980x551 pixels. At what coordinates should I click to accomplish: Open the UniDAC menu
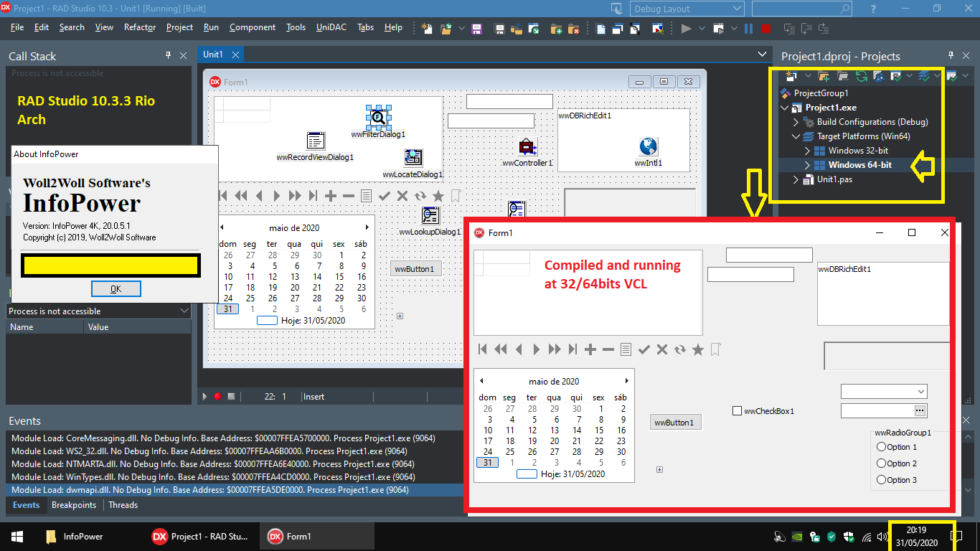point(331,27)
